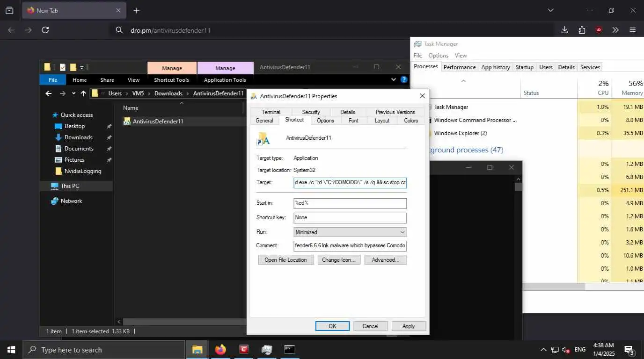Screen dimensions: 644x359
Task: Reload the page in Firefox
Action: tap(45, 30)
